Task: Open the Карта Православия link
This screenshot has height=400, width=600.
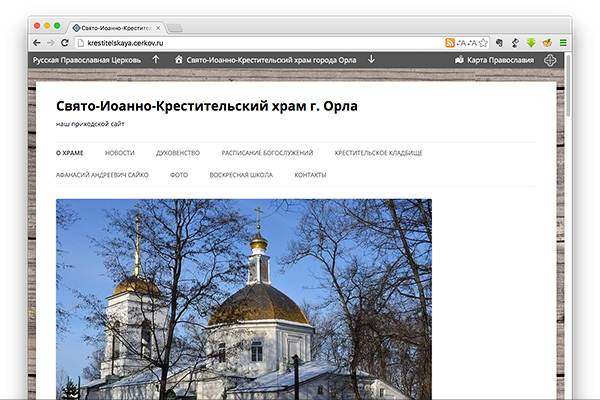Action: click(500, 60)
